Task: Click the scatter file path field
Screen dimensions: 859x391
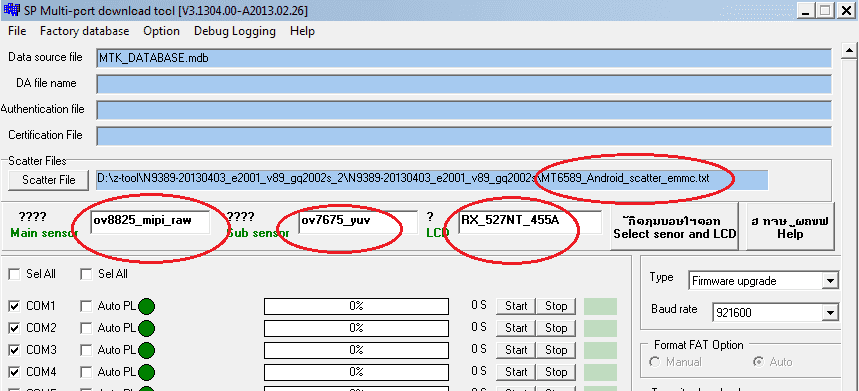Action: (432, 180)
